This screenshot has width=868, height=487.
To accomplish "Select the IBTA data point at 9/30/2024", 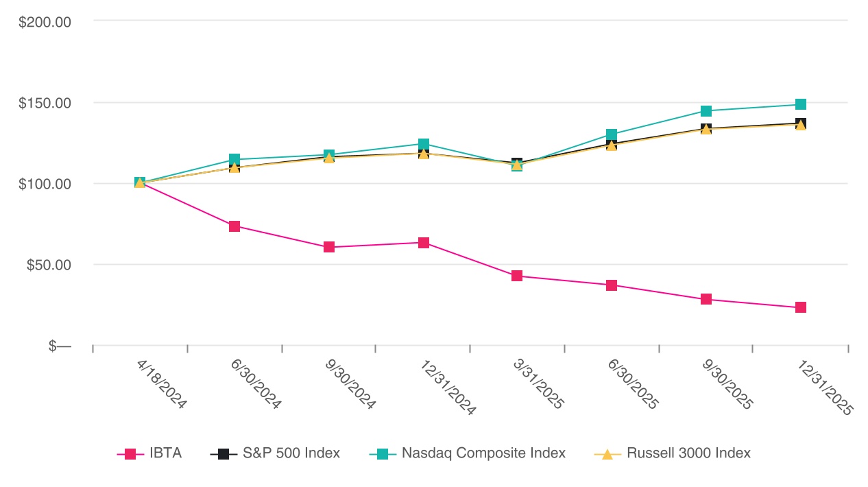I will pos(329,247).
